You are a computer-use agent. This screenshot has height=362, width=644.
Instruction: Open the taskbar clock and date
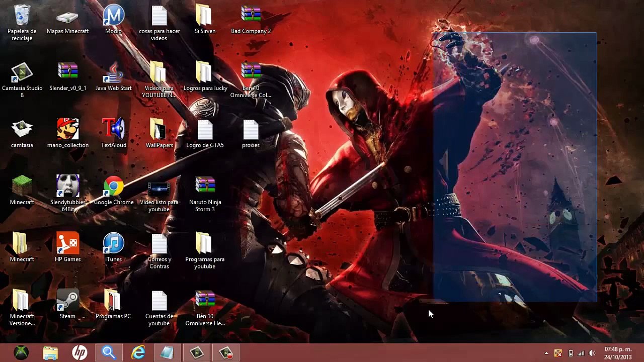pos(618,353)
